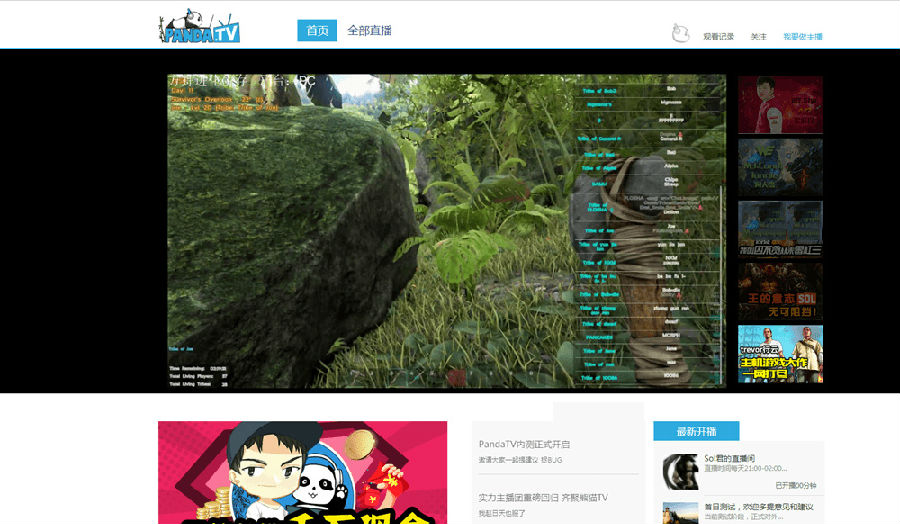Image resolution: width=900 pixels, height=524 pixels.
Task: Click the 已开播00分钟 status text
Action: (796, 486)
